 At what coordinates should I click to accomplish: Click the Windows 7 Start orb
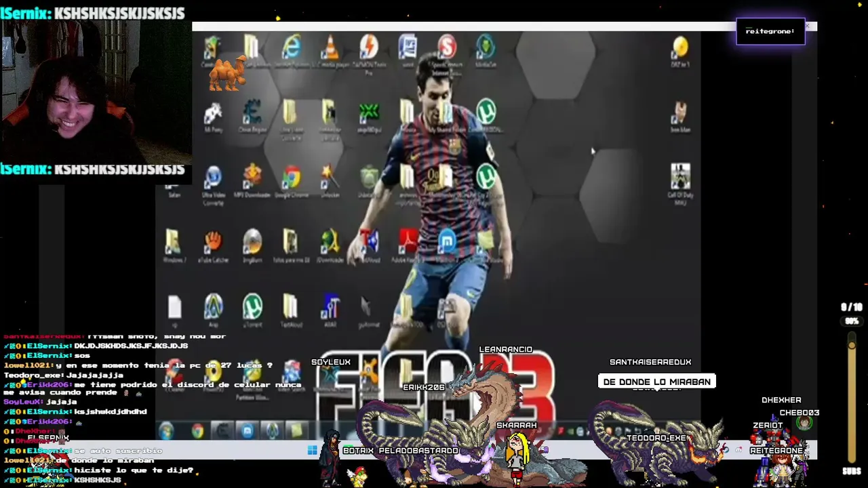(x=167, y=431)
